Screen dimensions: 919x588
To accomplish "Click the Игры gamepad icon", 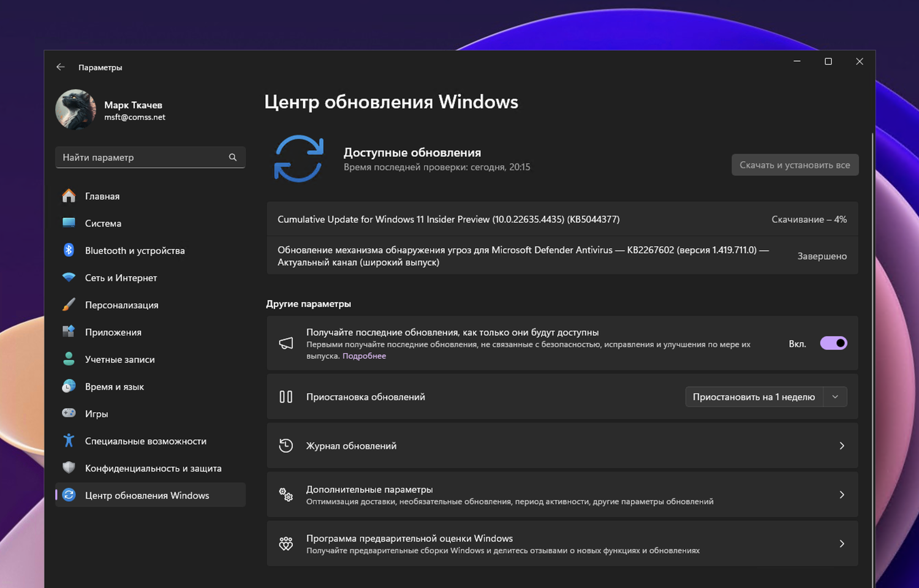I will (69, 413).
